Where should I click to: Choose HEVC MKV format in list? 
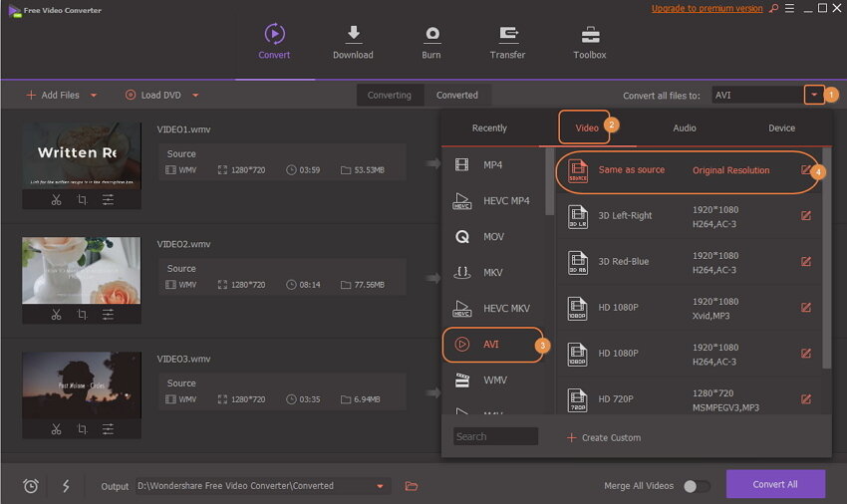pos(493,309)
